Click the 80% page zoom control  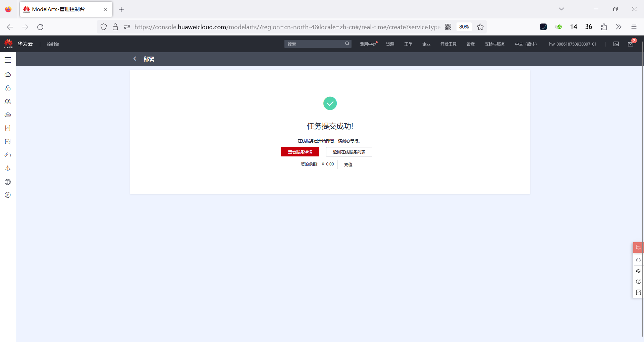point(464,27)
